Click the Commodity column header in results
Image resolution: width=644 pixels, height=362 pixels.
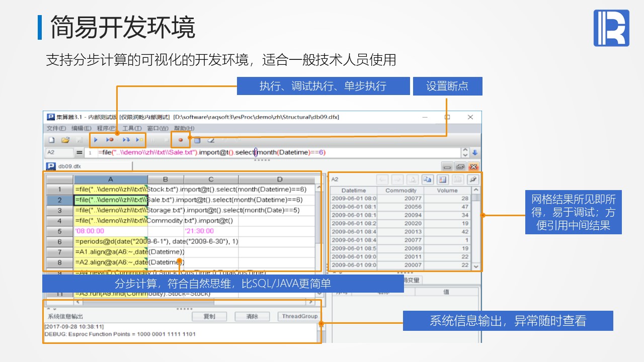pyautogui.click(x=401, y=191)
